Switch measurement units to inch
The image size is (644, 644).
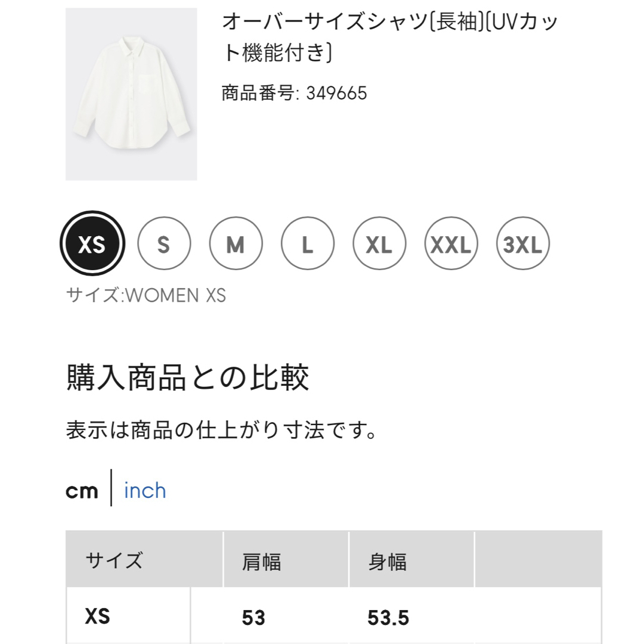145,490
